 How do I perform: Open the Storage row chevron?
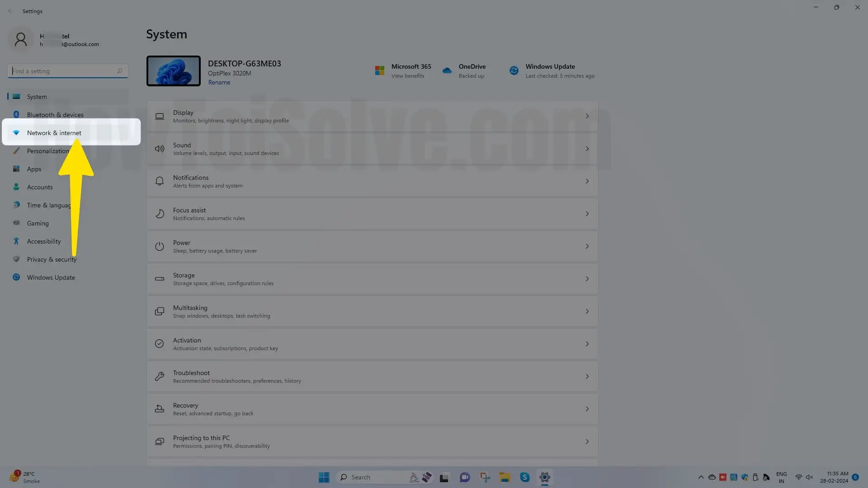coord(587,279)
